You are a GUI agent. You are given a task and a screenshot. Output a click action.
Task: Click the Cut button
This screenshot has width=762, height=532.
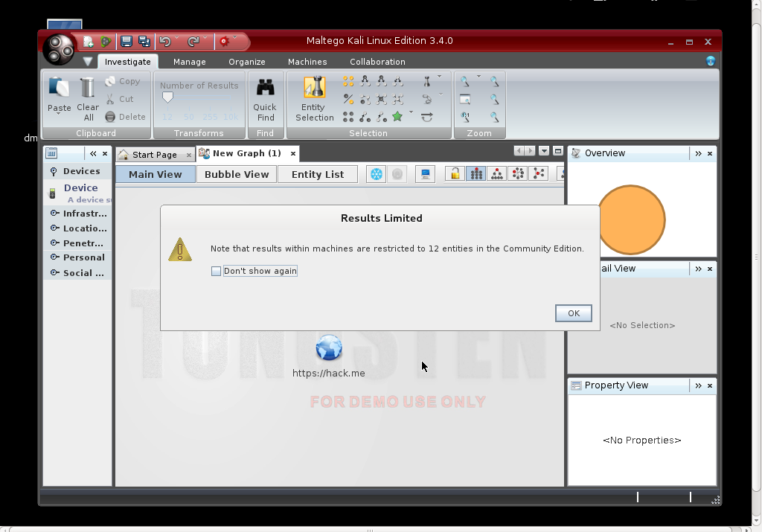click(120, 99)
